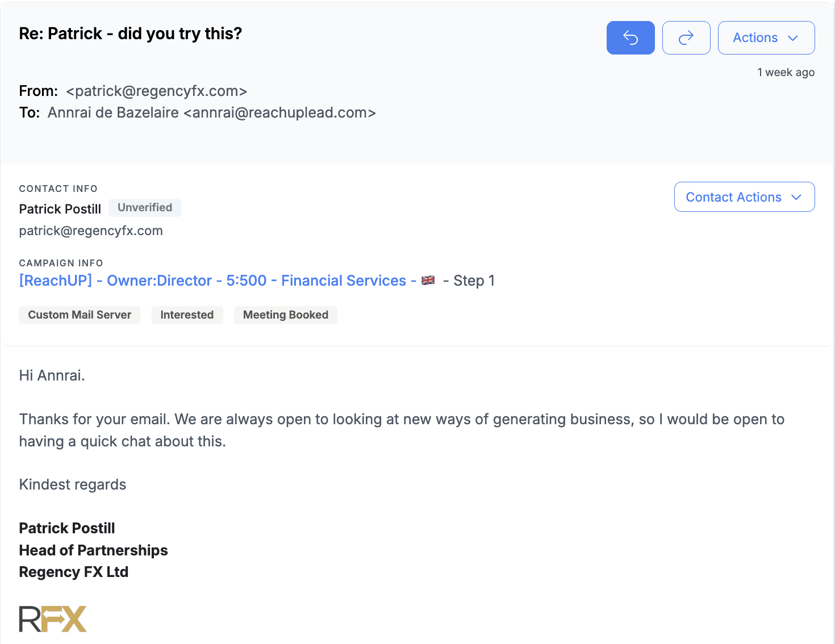Click the sender address in From field
The image size is (835, 644).
point(157,91)
